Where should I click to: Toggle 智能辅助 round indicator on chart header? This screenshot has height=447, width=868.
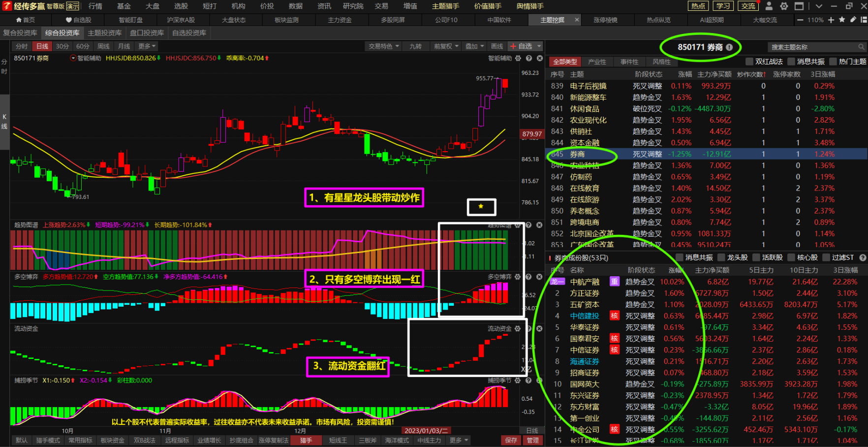[73, 58]
